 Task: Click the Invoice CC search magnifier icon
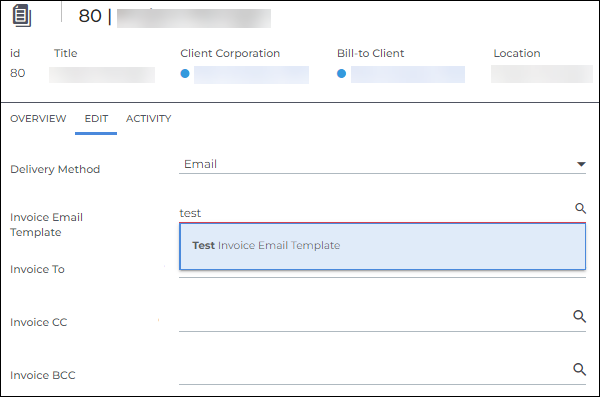click(x=579, y=316)
